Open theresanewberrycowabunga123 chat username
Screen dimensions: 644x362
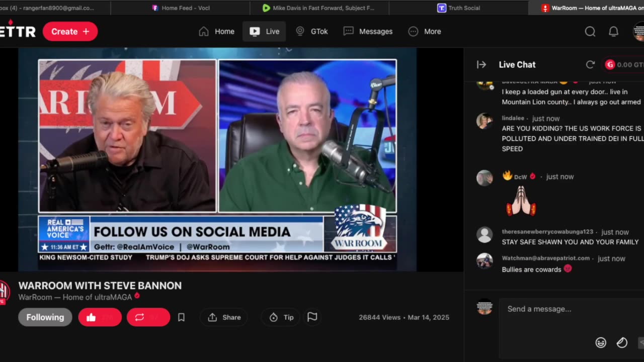(x=547, y=232)
